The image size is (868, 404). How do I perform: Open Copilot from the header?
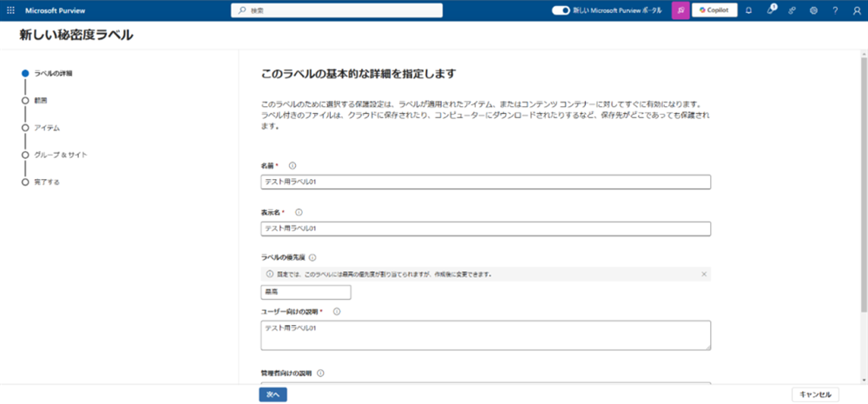pos(714,10)
